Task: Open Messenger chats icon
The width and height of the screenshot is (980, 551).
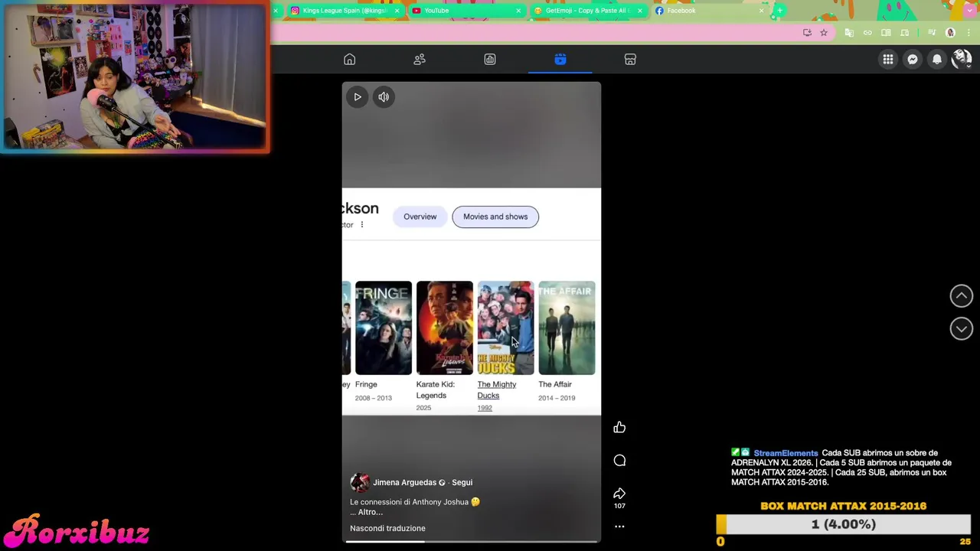Action: pyautogui.click(x=913, y=60)
